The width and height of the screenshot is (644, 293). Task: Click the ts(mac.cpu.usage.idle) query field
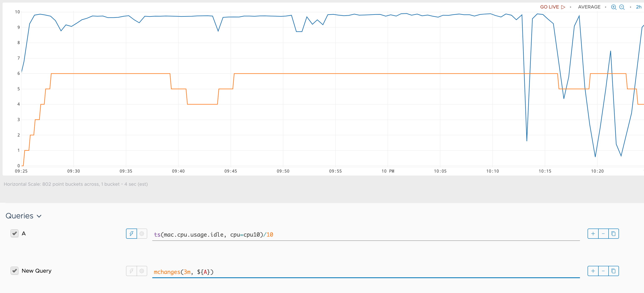[366, 235]
